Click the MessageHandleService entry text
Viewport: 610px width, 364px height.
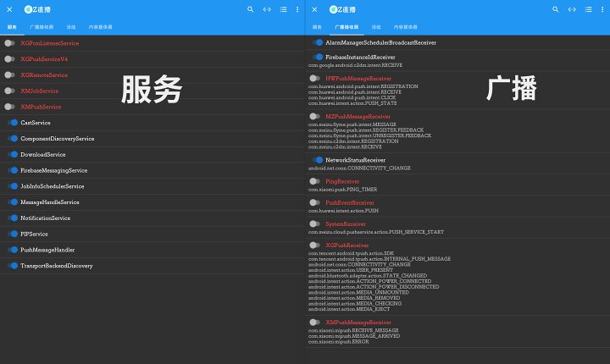tap(50, 202)
